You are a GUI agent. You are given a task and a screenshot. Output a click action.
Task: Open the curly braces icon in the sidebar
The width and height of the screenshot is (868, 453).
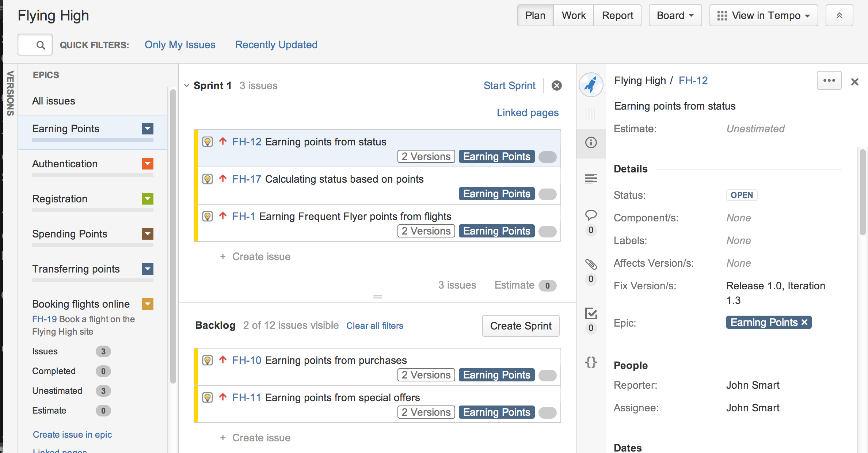point(591,362)
